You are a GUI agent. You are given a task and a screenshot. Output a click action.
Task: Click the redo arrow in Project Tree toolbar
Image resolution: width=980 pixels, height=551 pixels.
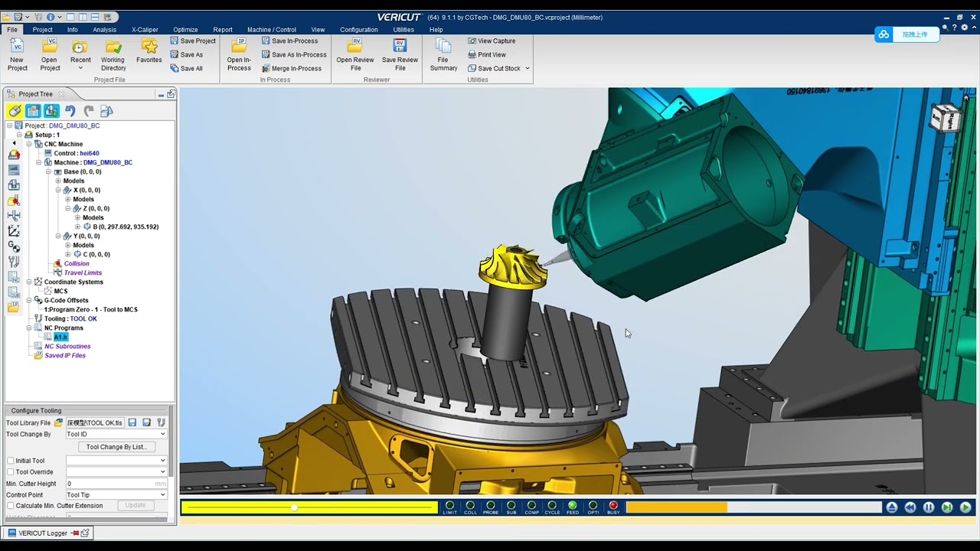[x=89, y=111]
